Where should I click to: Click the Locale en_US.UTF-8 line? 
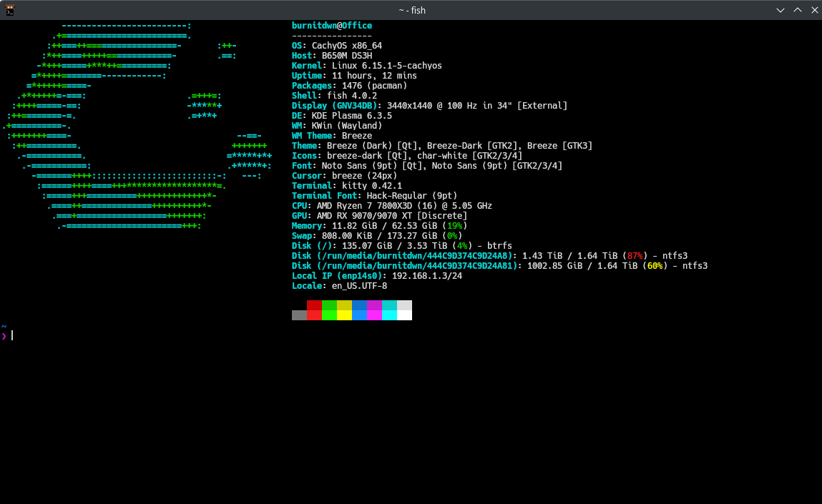point(340,285)
